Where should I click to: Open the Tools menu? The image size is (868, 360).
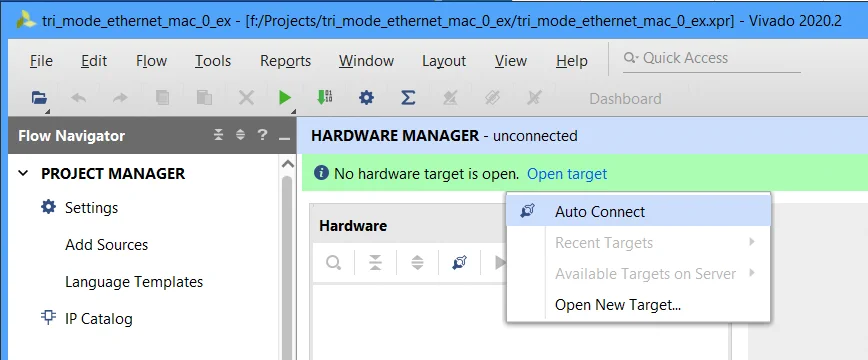213,60
